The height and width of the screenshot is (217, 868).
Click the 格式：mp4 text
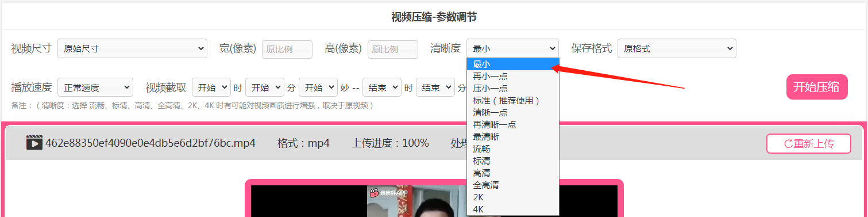[x=303, y=143]
